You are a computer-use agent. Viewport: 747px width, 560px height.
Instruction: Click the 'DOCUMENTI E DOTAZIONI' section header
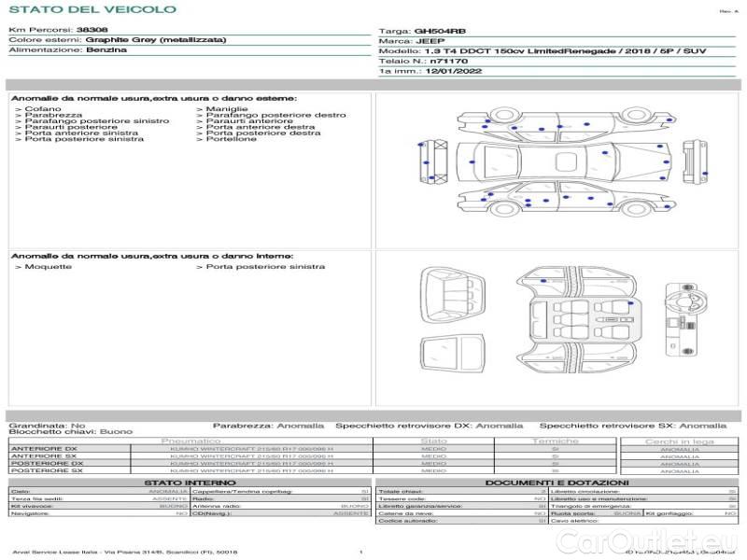pyautogui.click(x=557, y=483)
